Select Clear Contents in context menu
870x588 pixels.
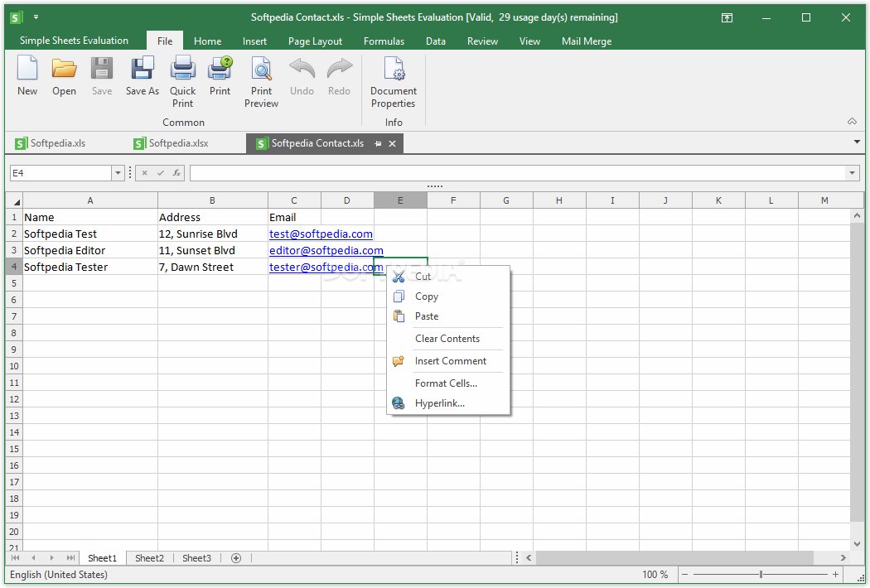point(448,339)
